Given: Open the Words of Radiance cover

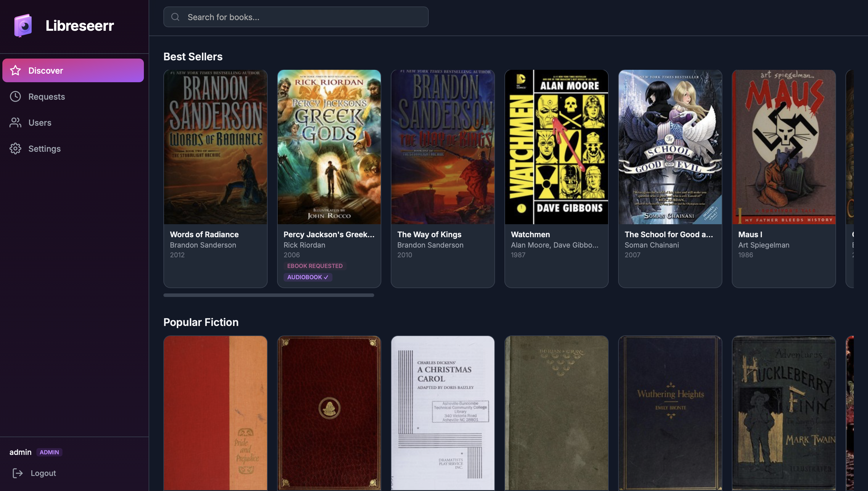Looking at the screenshot, I should [x=215, y=147].
